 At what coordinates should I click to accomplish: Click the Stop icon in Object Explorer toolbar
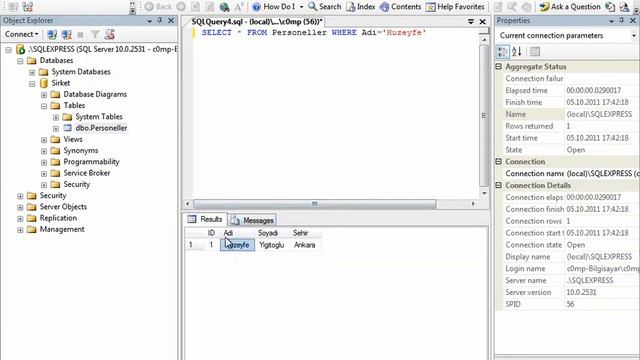[80, 35]
